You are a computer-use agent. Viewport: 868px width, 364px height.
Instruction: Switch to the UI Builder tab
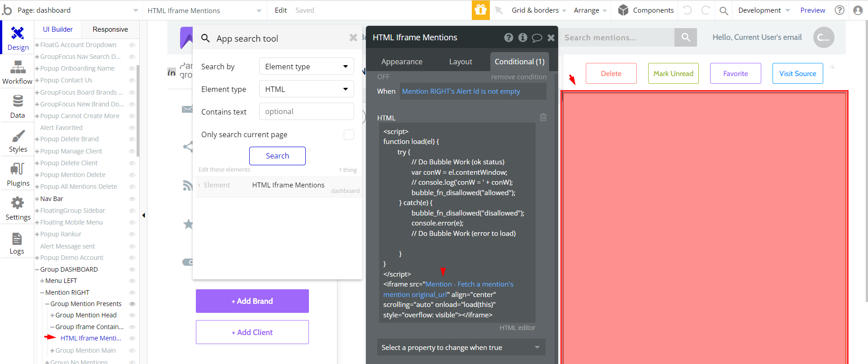click(x=57, y=29)
